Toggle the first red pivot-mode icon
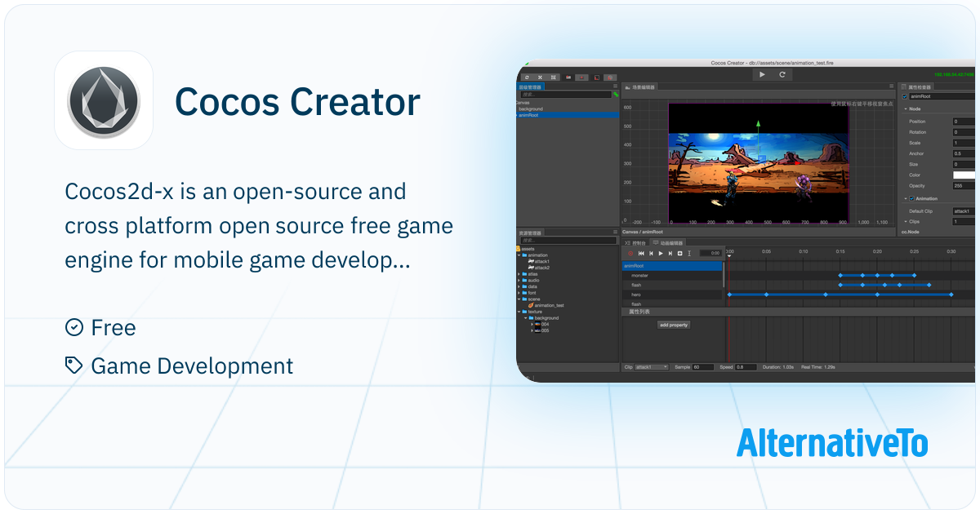The image size is (980, 514). pos(568,78)
